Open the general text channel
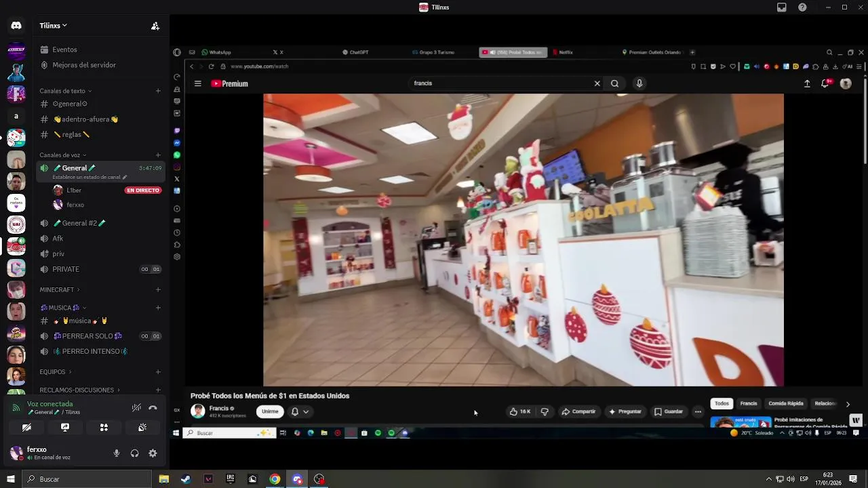868x488 pixels. click(100, 104)
